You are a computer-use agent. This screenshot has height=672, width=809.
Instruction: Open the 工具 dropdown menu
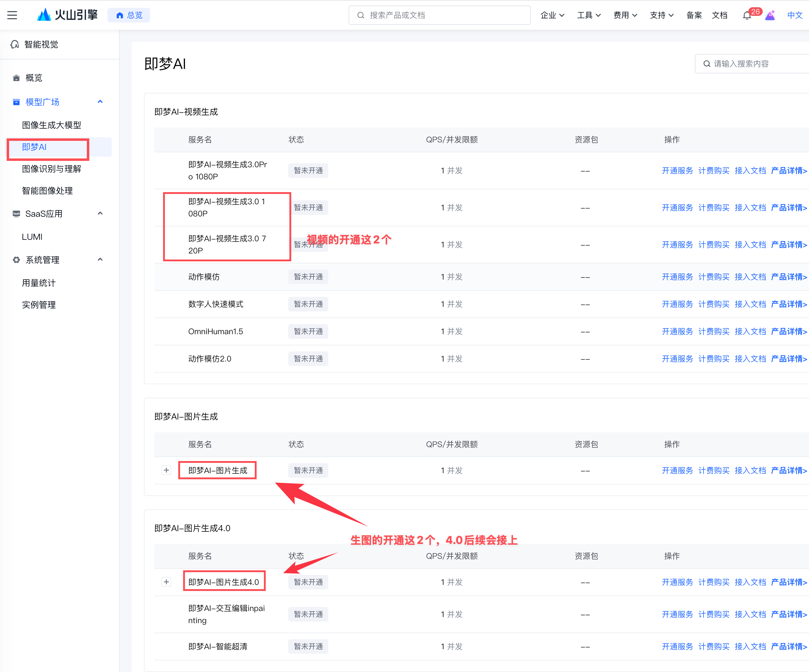pos(589,15)
